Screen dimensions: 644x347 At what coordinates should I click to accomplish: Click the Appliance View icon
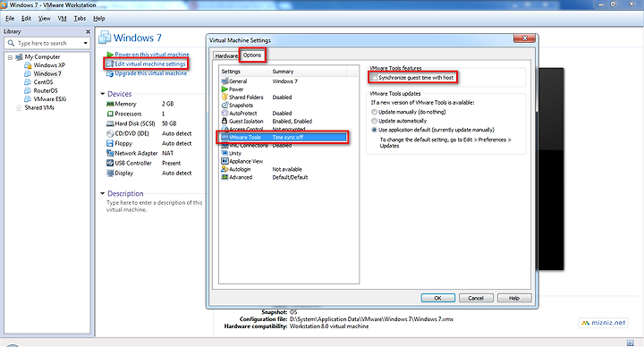tap(225, 161)
